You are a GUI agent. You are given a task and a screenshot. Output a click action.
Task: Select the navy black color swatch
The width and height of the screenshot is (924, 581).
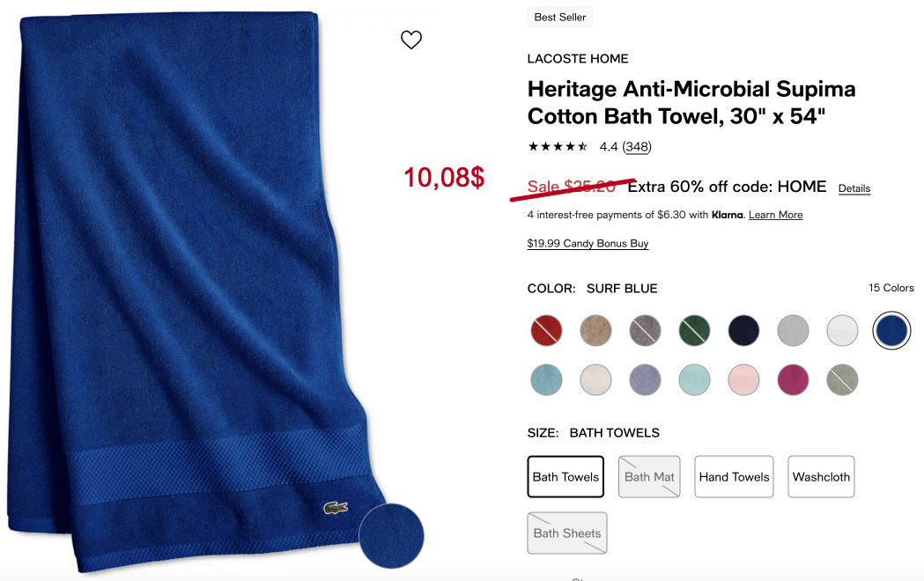pos(743,331)
